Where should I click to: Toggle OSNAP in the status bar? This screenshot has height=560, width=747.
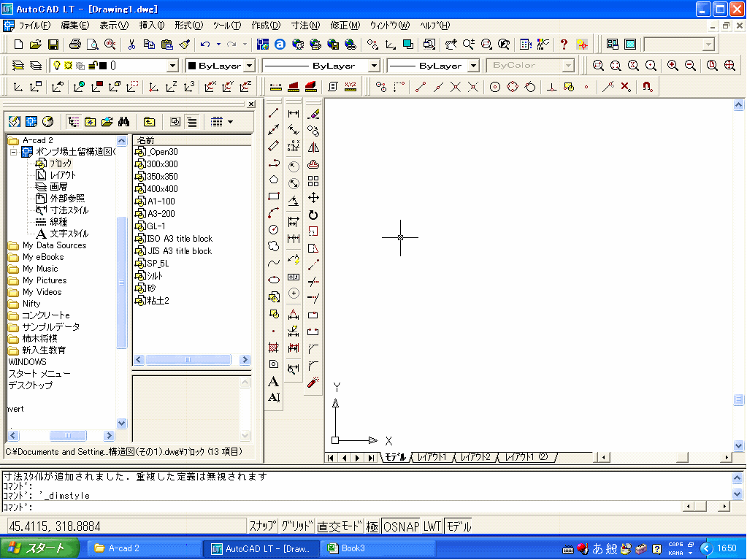point(402,526)
